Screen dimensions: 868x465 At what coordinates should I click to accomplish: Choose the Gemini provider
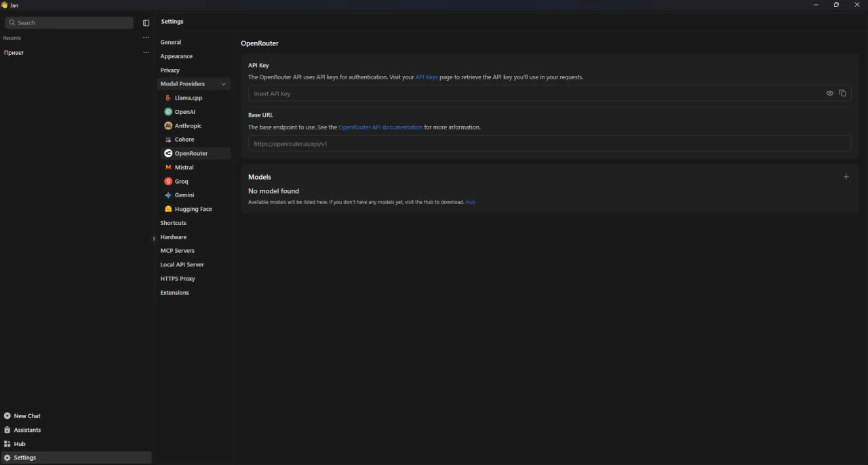point(184,195)
